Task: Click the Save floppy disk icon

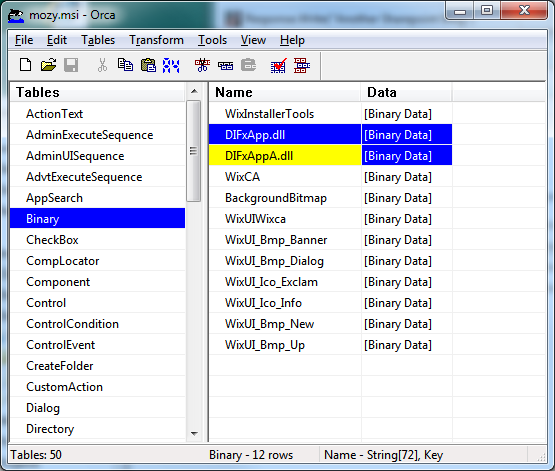Action: pyautogui.click(x=71, y=65)
